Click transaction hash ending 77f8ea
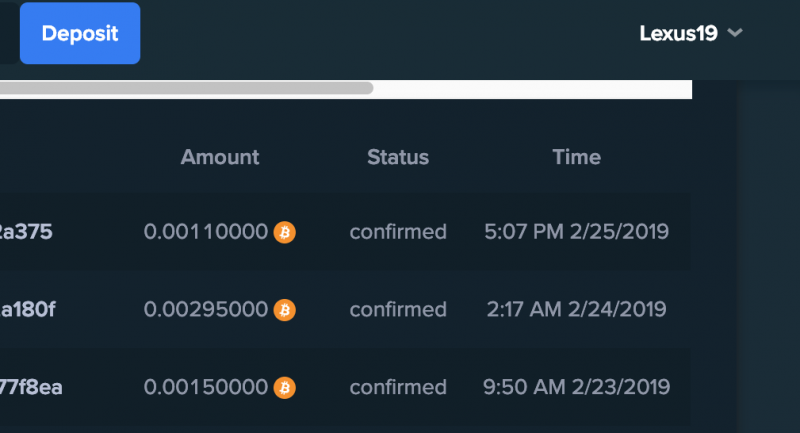800x433 pixels. coord(31,388)
